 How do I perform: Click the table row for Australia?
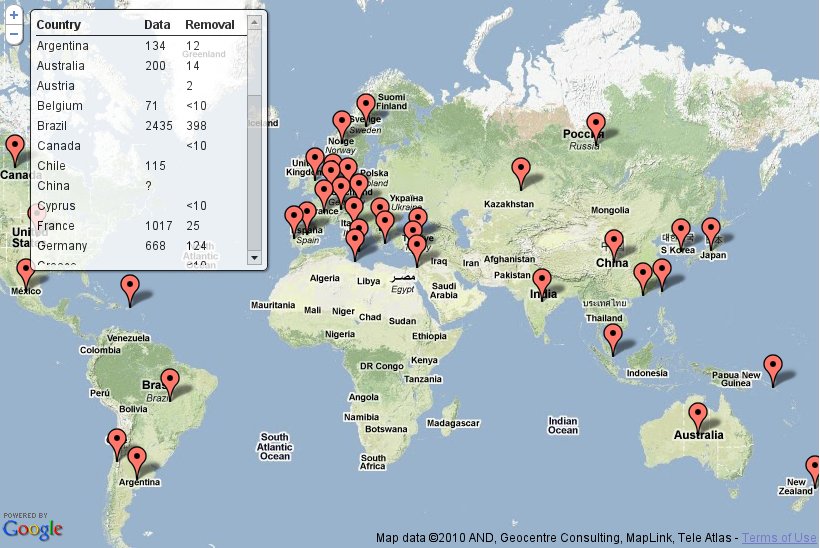tap(140, 66)
